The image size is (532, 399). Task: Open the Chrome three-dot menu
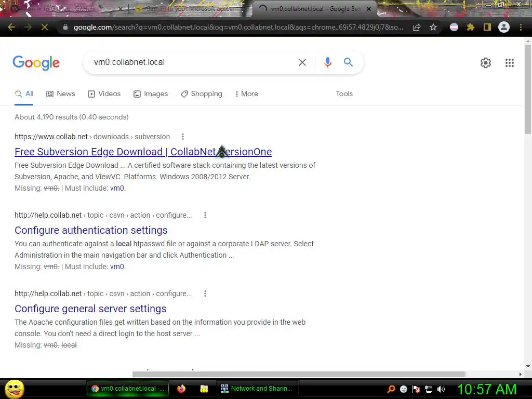pyautogui.click(x=521, y=27)
